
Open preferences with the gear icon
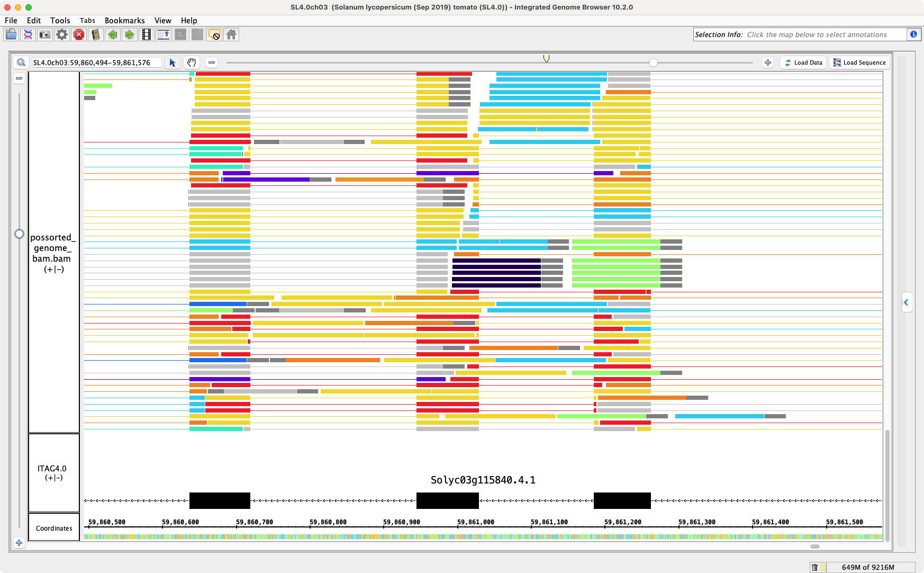[x=62, y=35]
